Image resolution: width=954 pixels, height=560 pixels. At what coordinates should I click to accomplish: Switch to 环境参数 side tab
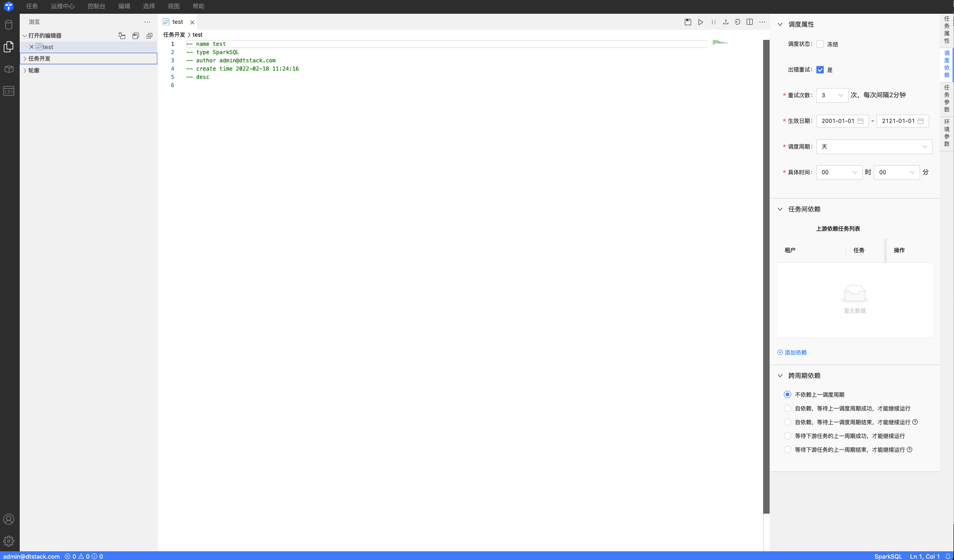click(x=947, y=133)
